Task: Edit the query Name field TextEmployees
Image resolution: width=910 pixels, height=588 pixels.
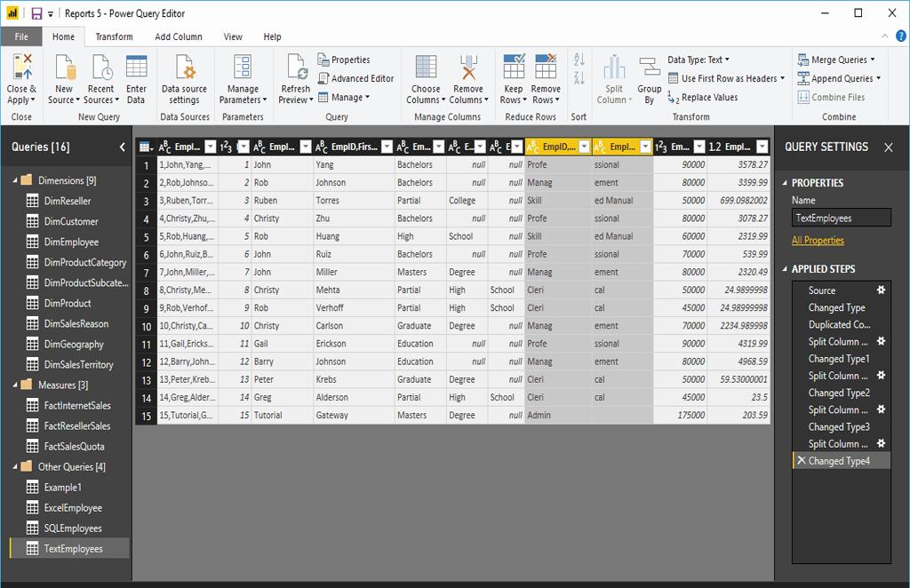Action: (841, 218)
